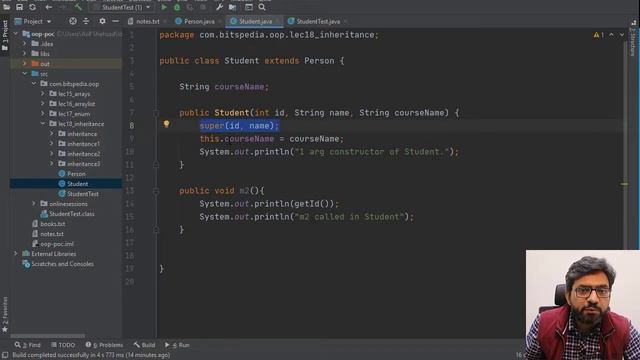The height and width of the screenshot is (360, 640).
Task: Open the 4: Run tool window
Action: click(x=177, y=345)
